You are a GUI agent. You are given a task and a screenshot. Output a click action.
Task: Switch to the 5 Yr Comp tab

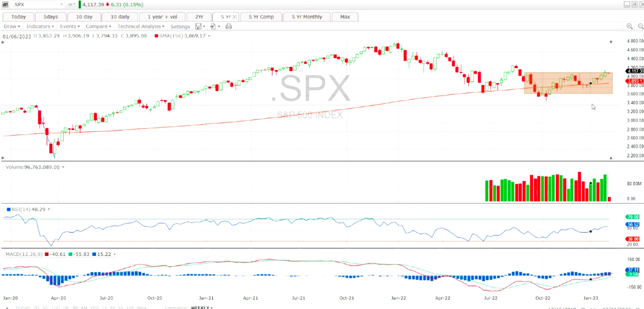coord(261,17)
